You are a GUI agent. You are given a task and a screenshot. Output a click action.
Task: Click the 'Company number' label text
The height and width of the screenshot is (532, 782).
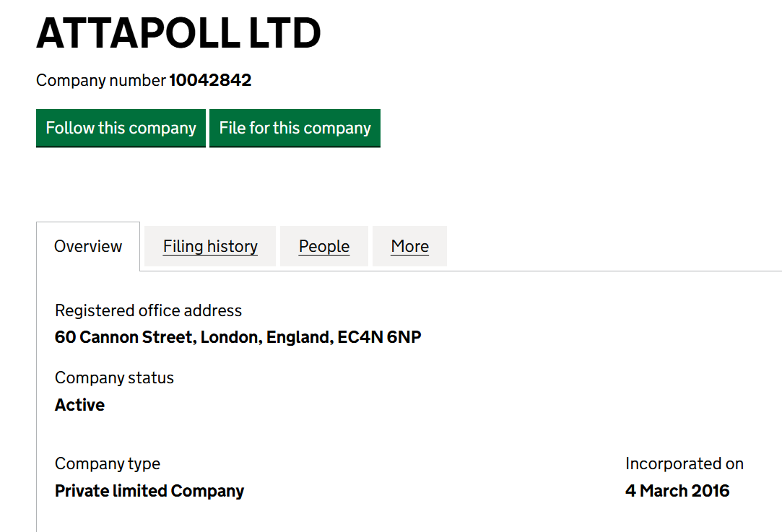click(101, 80)
